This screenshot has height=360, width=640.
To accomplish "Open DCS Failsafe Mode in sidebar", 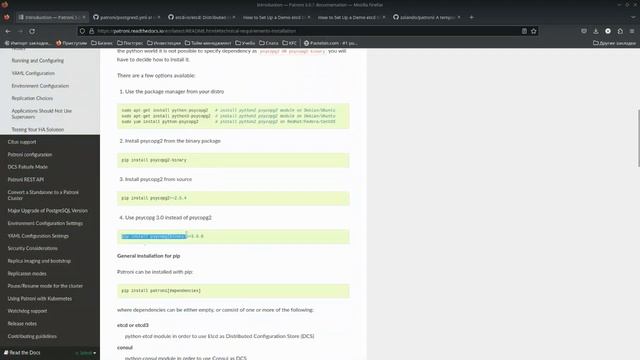I will [28, 167].
